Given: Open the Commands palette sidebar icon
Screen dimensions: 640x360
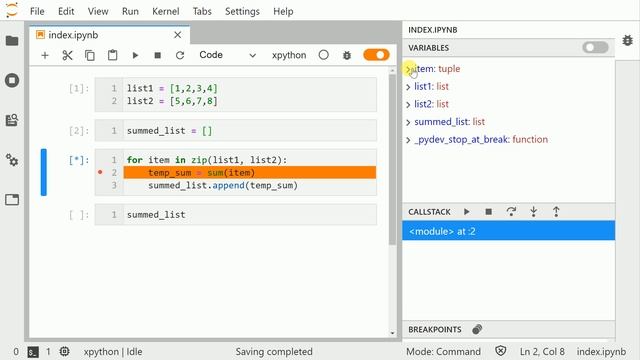Looking at the screenshot, I should pyautogui.click(x=12, y=120).
